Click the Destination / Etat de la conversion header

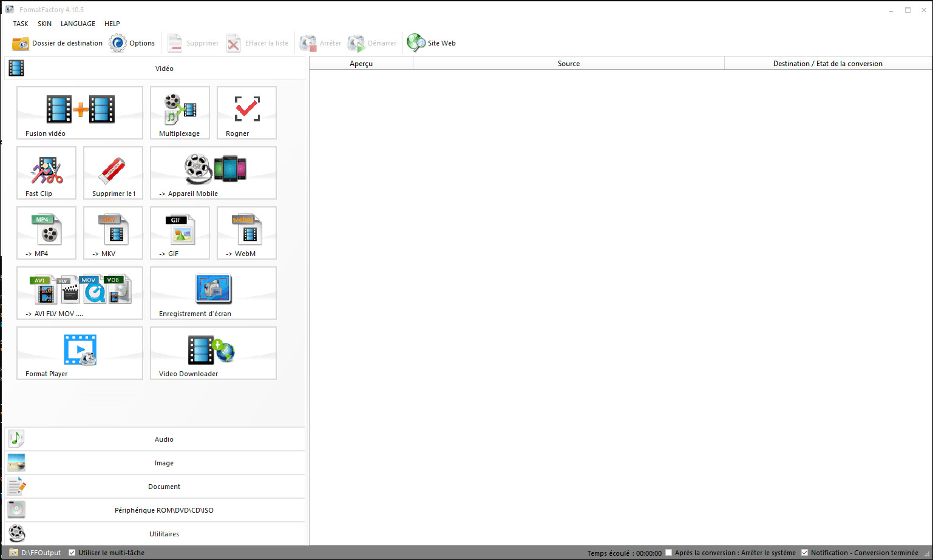828,63
